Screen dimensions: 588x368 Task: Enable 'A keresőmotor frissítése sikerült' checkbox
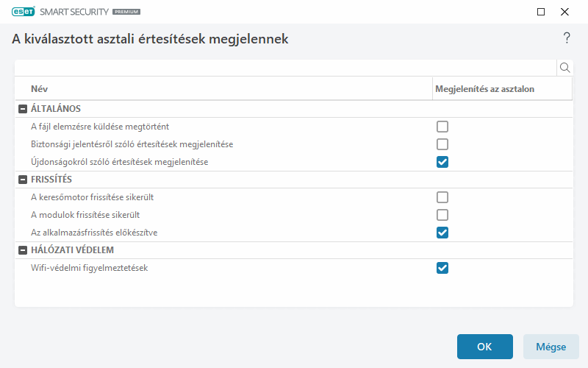[x=442, y=197]
